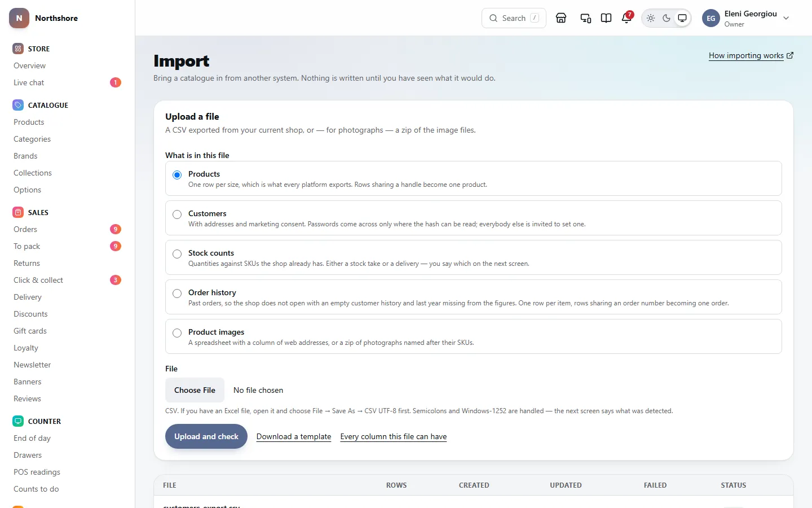Select the Product images radio option

pyautogui.click(x=177, y=333)
